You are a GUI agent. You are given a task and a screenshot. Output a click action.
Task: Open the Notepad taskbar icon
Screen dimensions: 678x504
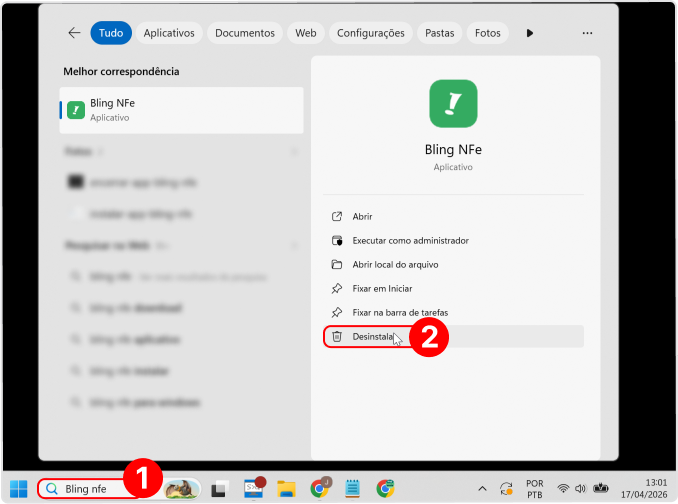click(352, 489)
